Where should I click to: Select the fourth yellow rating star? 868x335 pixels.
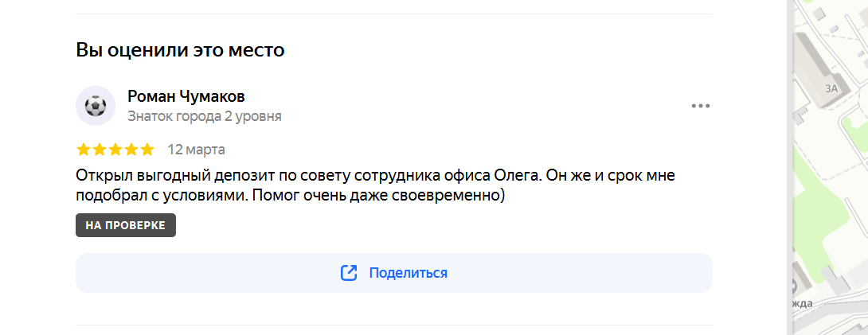click(x=131, y=150)
